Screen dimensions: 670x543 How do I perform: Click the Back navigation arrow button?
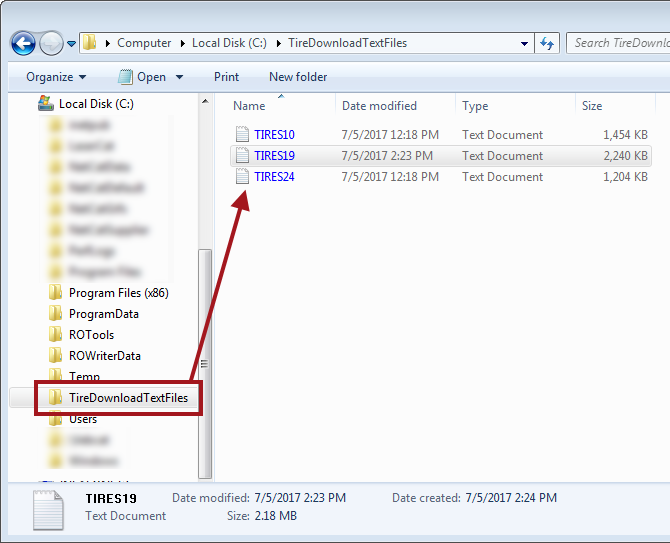23,43
